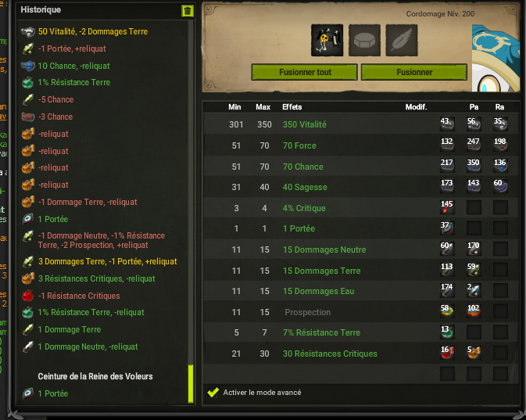Select the 13 Résistance Terre rune
Viewport: 526px width, 420px height.
(x=447, y=332)
